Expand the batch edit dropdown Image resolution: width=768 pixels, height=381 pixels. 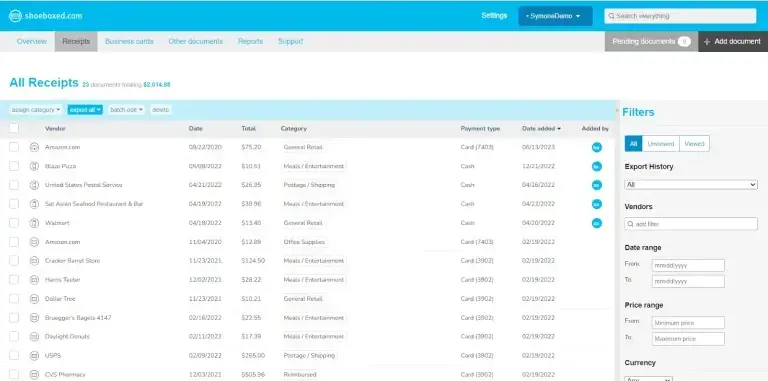click(x=126, y=110)
